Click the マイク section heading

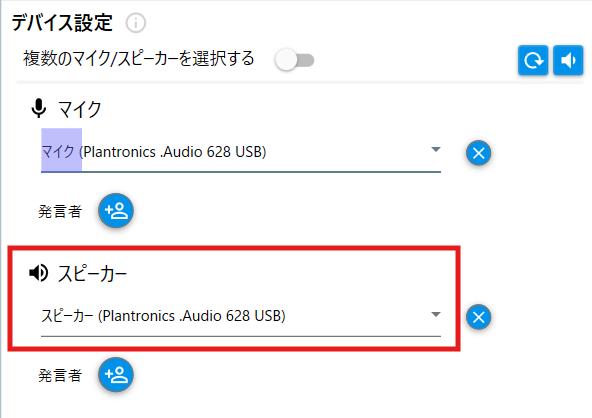click(x=79, y=110)
